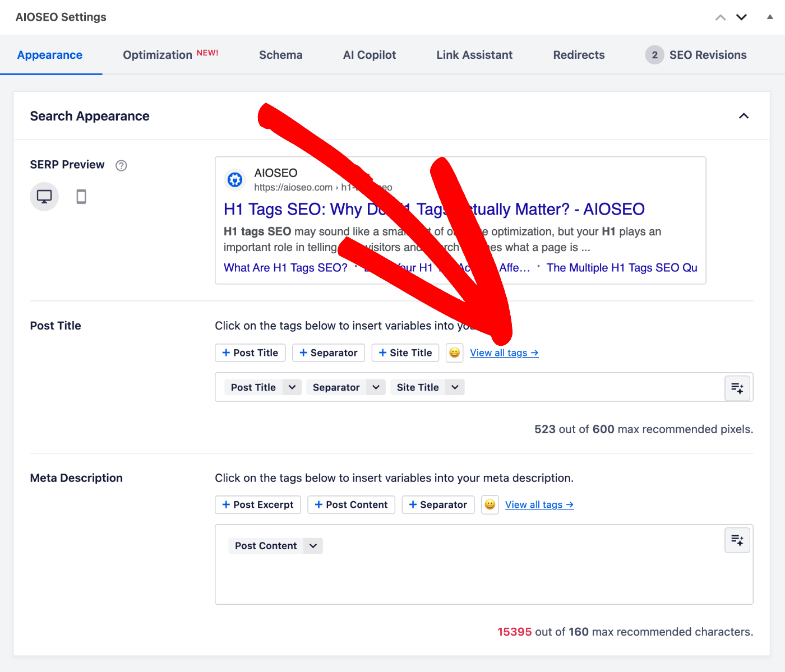Image resolution: width=785 pixels, height=672 pixels.
Task: Collapse Search Appearance section
Action: [744, 116]
